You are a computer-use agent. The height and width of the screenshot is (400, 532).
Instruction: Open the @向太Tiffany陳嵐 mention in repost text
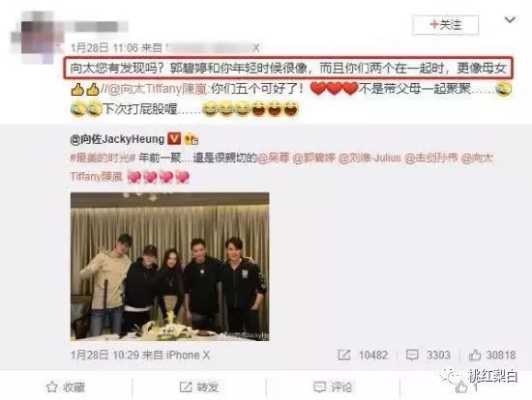[x=157, y=89]
